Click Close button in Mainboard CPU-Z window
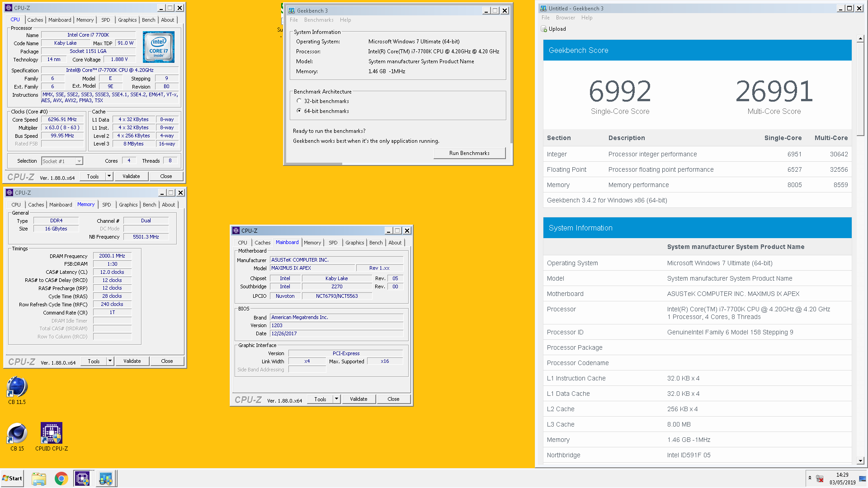Viewport: 868px width, 488px height. [x=393, y=399]
